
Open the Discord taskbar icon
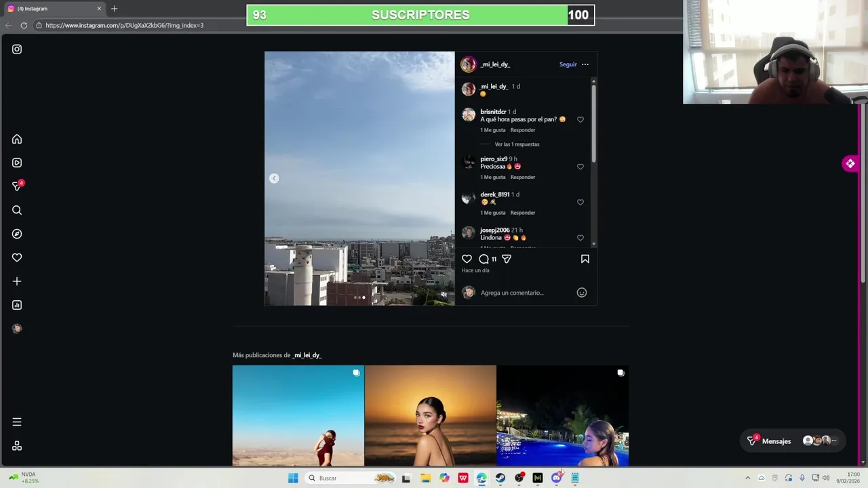pyautogui.click(x=557, y=478)
